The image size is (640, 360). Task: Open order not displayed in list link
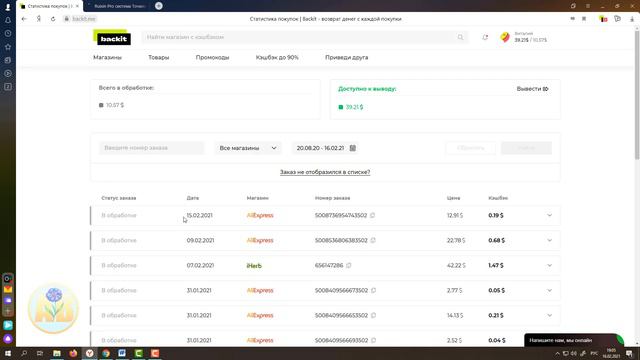click(x=325, y=172)
